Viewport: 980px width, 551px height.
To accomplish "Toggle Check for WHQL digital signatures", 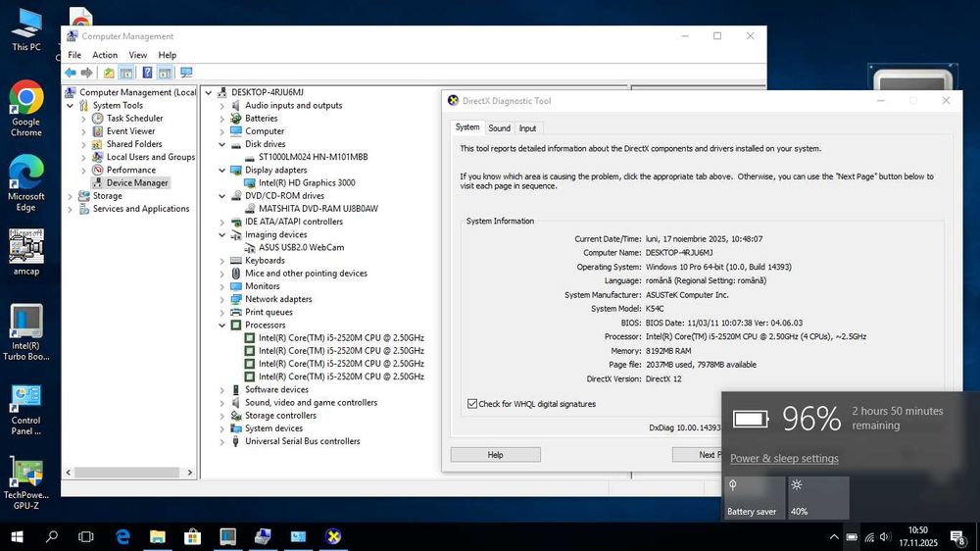I will (472, 404).
